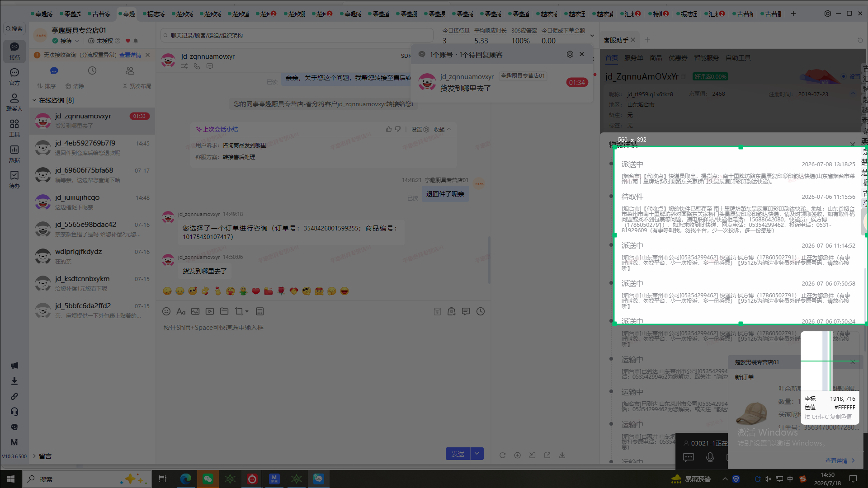Click the link chain icon in sidebar
The width and height of the screenshot is (868, 488).
[x=14, y=396]
